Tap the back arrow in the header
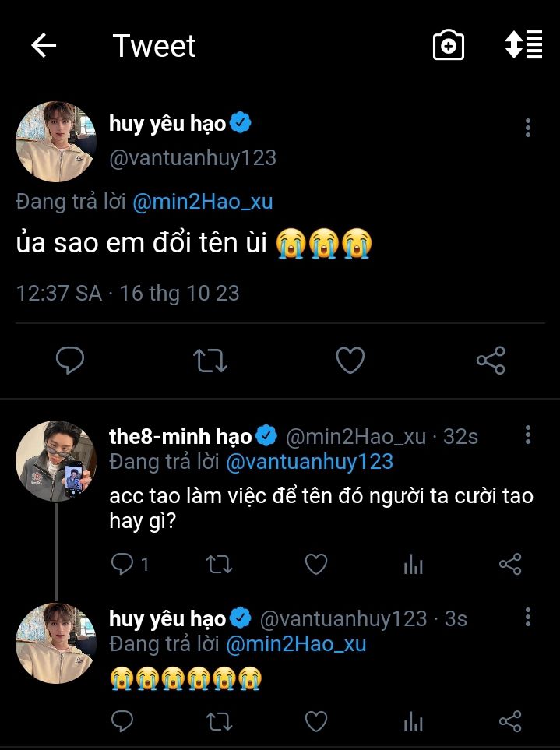 (x=44, y=46)
